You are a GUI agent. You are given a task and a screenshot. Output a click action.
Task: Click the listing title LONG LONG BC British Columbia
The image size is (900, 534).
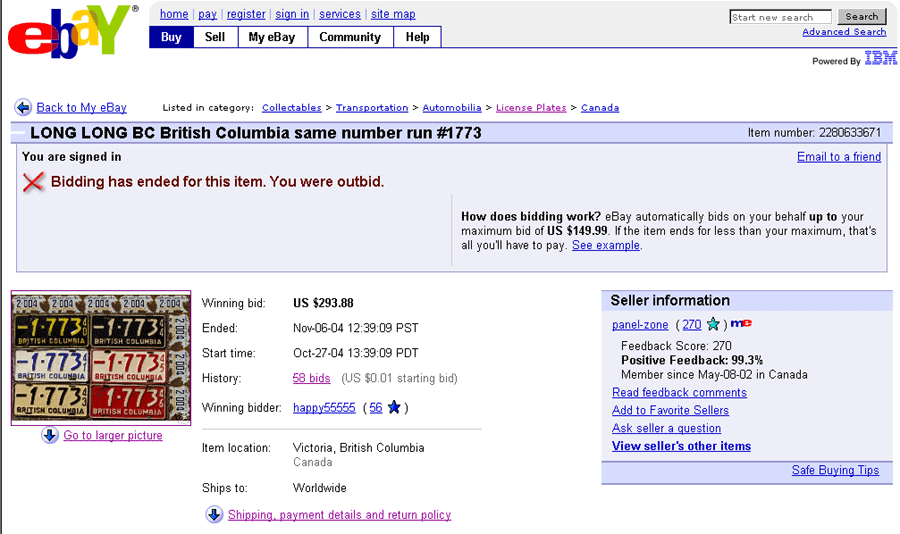click(x=255, y=133)
